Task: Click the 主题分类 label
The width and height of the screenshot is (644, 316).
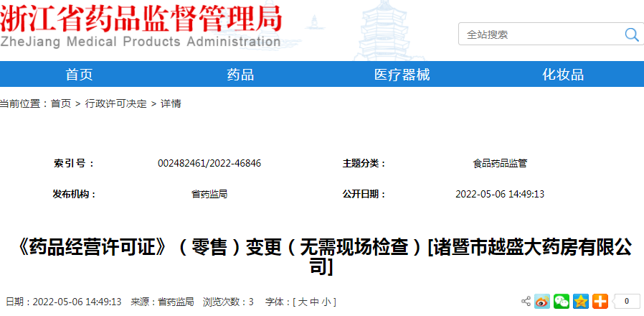Action: click(365, 163)
